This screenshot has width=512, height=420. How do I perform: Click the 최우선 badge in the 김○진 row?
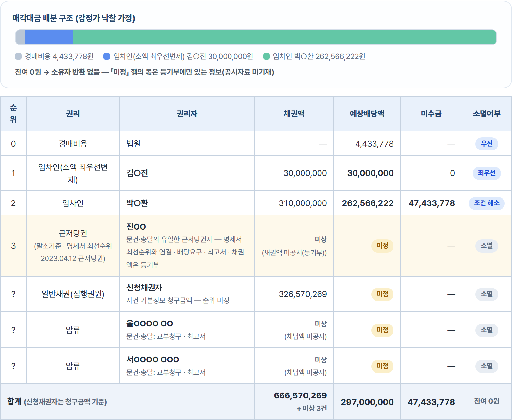(x=487, y=173)
